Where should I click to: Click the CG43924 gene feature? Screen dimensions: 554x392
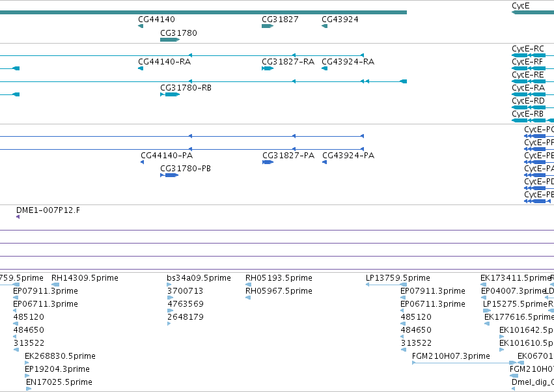(324, 26)
